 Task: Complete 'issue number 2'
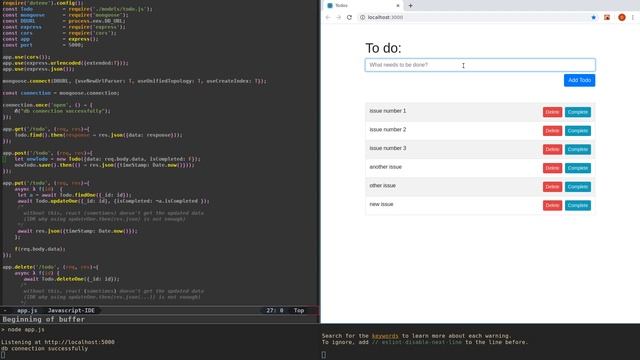coord(578,131)
